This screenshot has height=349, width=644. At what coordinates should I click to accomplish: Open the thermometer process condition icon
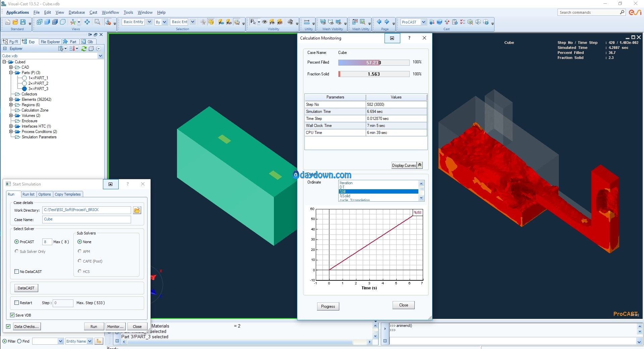447,22
